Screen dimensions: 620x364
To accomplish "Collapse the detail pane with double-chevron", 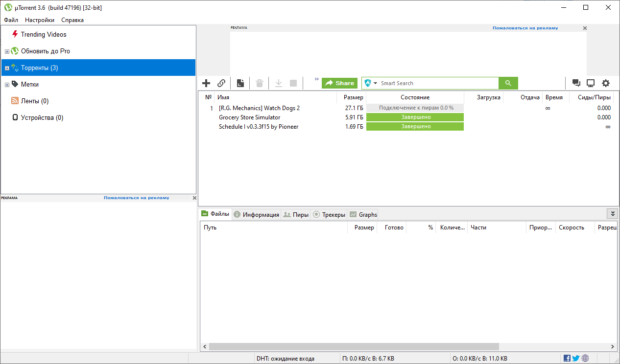I will click(612, 214).
